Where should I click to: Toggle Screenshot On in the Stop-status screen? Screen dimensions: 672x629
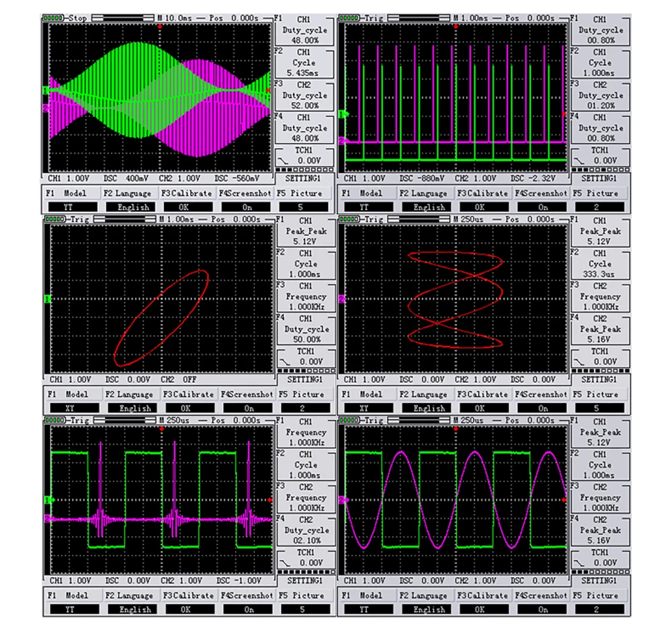247,208
